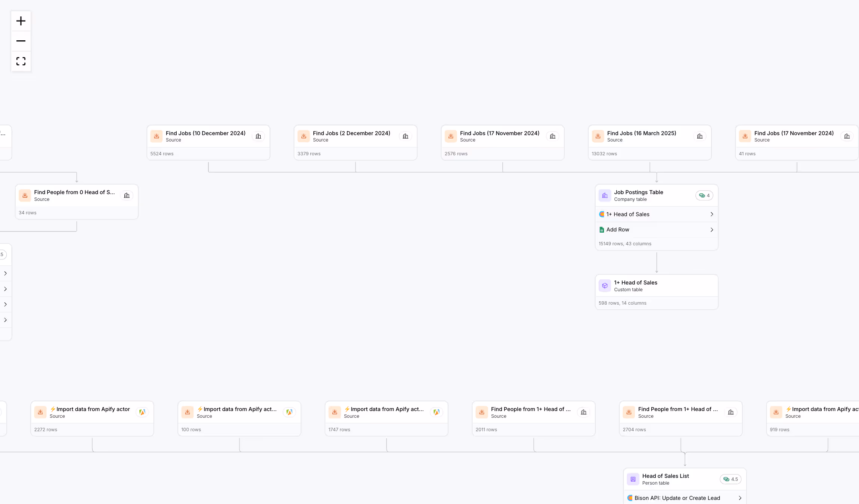Click Job Postings Table purple company icon
859x504 pixels.
605,195
